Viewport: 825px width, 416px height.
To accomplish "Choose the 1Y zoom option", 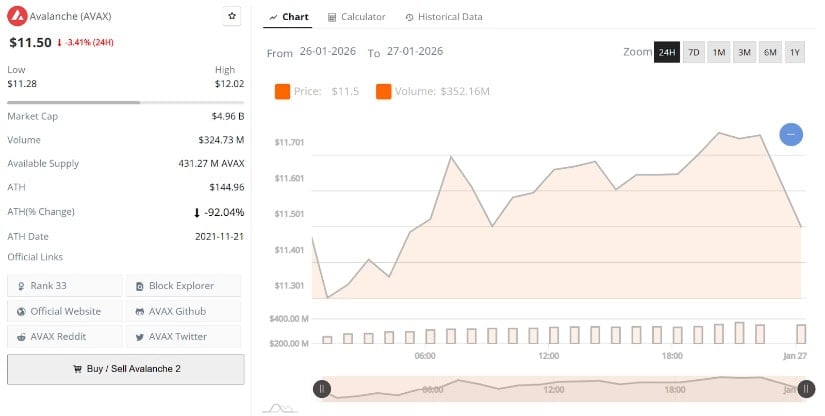I will tap(795, 52).
